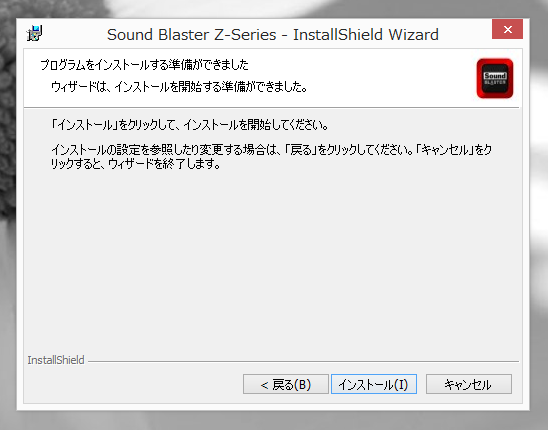Click the red Sound Blaster logo
This screenshot has height=430, width=548.
tap(495, 78)
